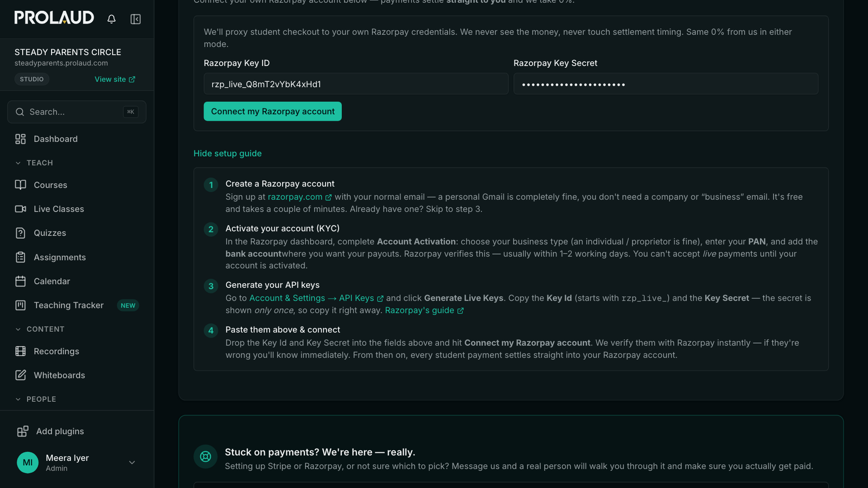Open Razorpay's guide link
The width and height of the screenshot is (868, 488).
pyautogui.click(x=424, y=310)
